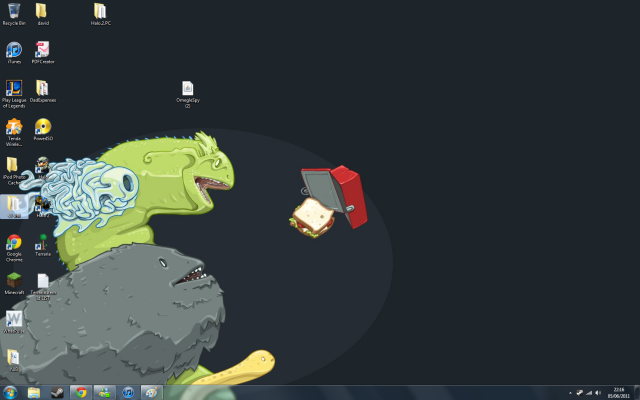Select the Terraria desktop shortcut
640x400 pixels.
click(x=42, y=243)
